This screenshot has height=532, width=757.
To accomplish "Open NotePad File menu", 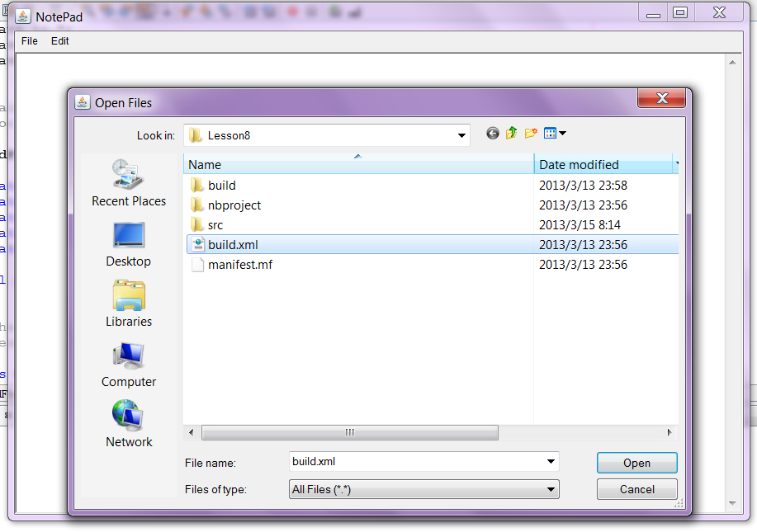I will pos(29,41).
